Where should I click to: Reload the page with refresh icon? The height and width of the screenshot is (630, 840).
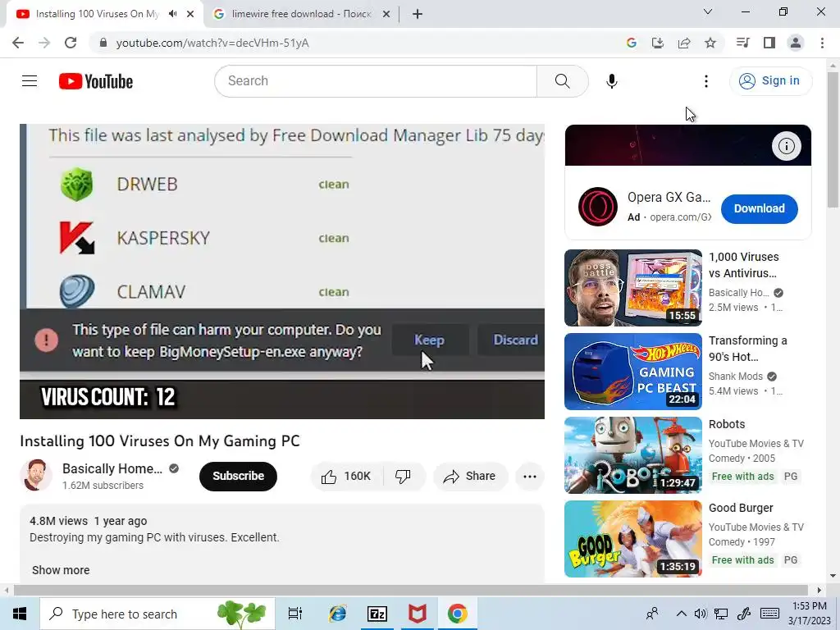coord(71,43)
